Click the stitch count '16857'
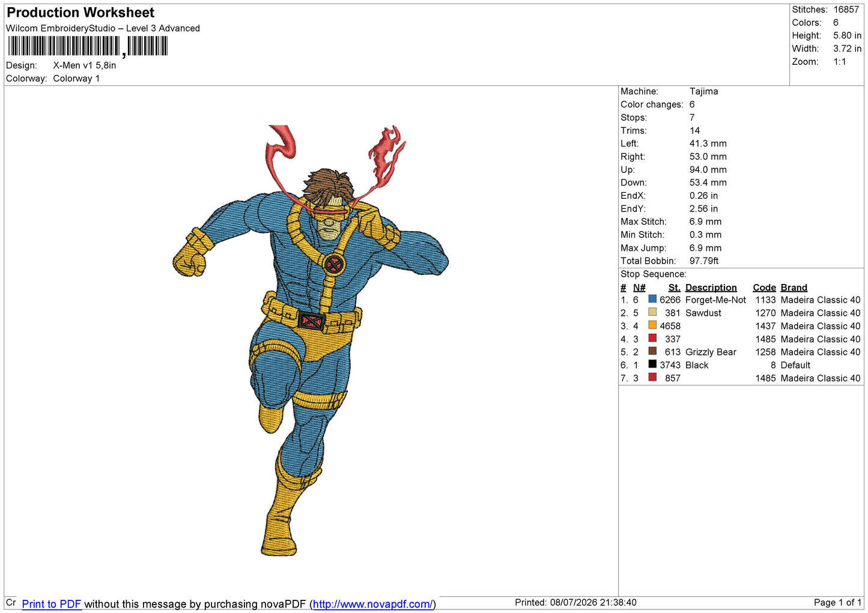868x613 pixels. coord(846,10)
